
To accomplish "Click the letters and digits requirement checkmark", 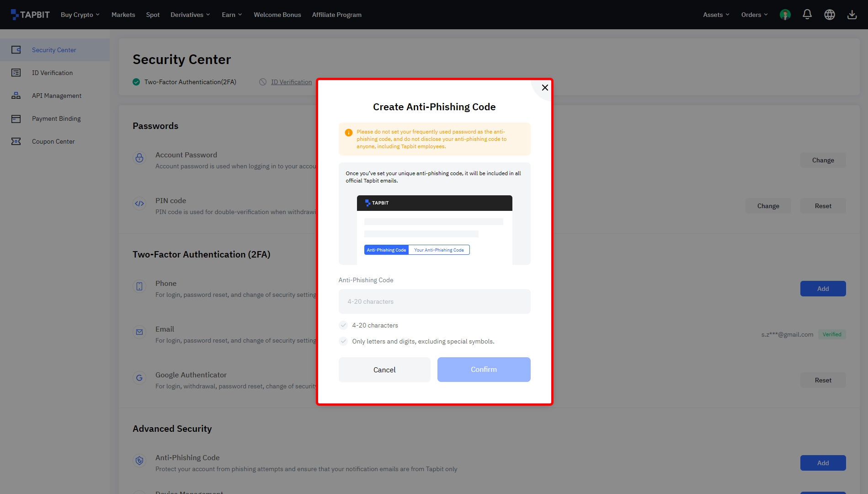I will click(x=343, y=341).
